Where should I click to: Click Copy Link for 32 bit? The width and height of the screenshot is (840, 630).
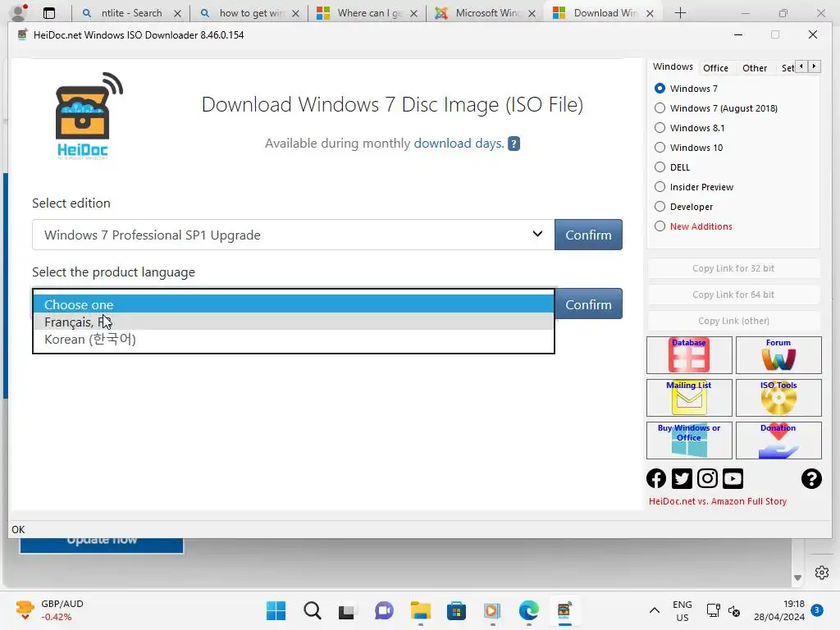tap(733, 268)
